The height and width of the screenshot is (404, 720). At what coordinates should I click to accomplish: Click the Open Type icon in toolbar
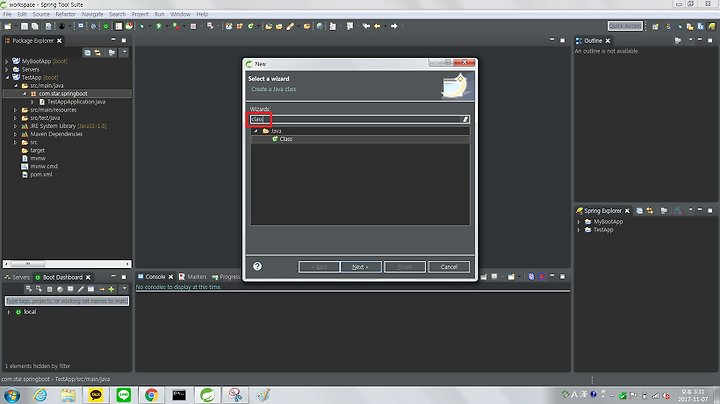(x=269, y=26)
